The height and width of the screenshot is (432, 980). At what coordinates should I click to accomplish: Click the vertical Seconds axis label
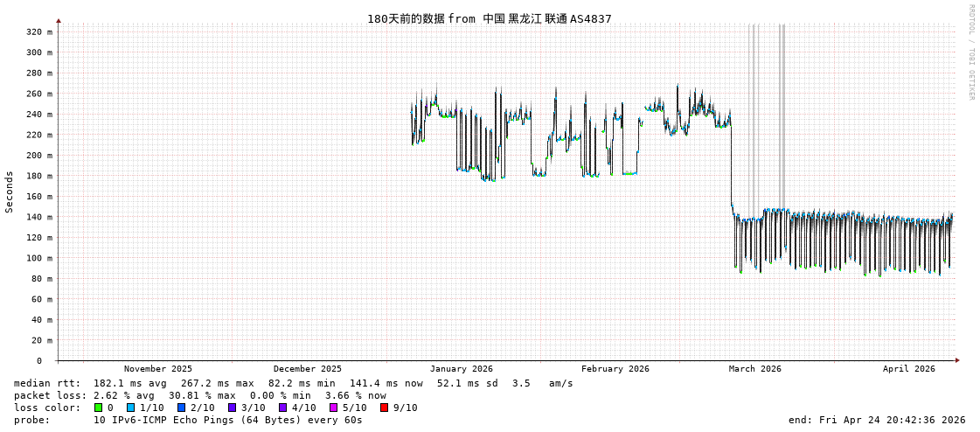coord(10,192)
